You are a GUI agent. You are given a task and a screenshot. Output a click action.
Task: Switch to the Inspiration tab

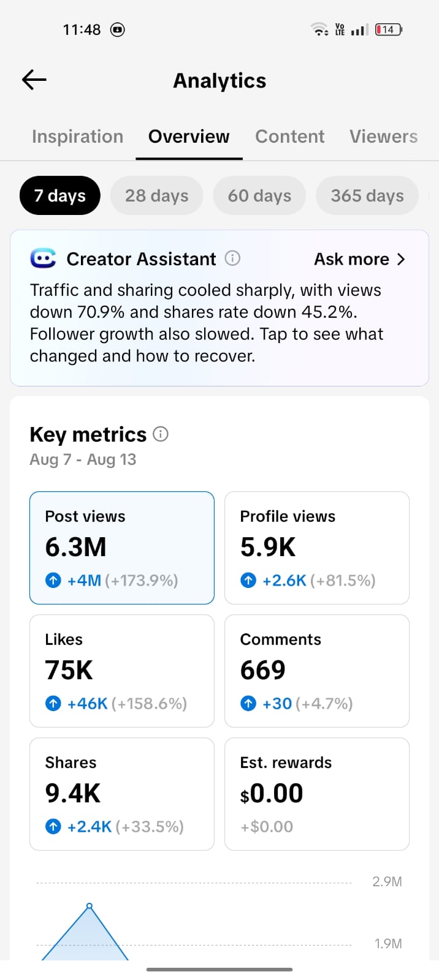coord(78,136)
